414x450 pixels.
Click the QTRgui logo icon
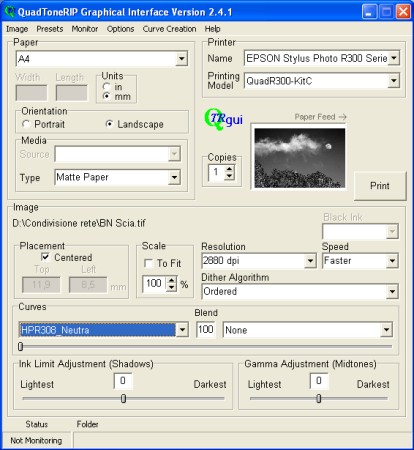(223, 119)
